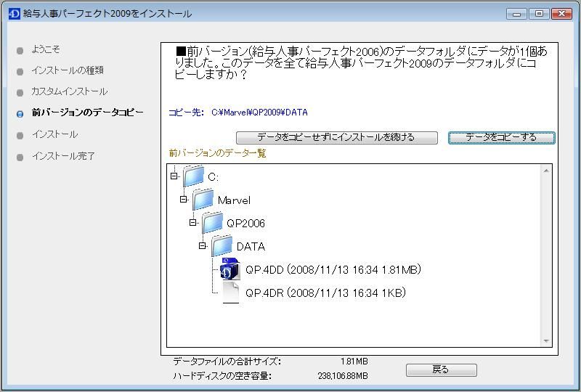Click the QP.4DD database file icon
The height and width of the screenshot is (392, 581).
[x=230, y=269]
